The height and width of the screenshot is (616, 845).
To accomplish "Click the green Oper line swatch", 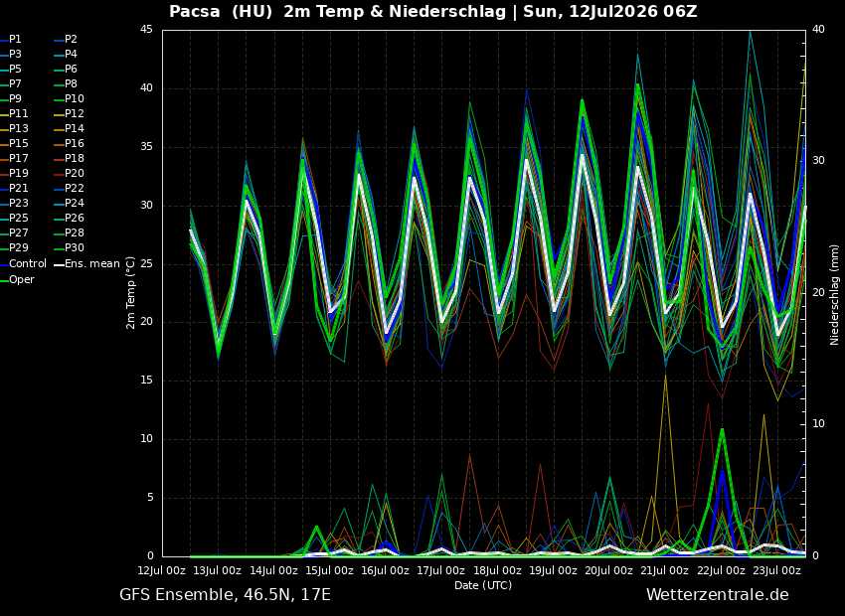I will pyautogui.click(x=4, y=280).
